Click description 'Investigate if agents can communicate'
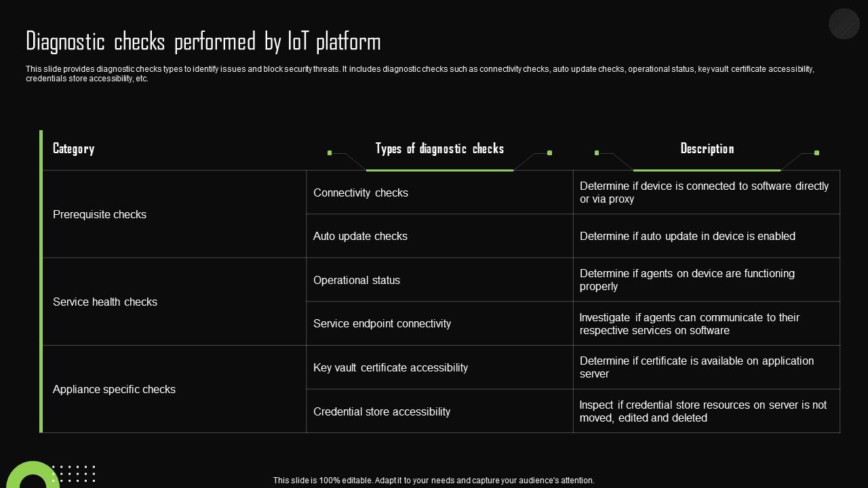Image resolution: width=868 pixels, height=488 pixels. [707, 323]
